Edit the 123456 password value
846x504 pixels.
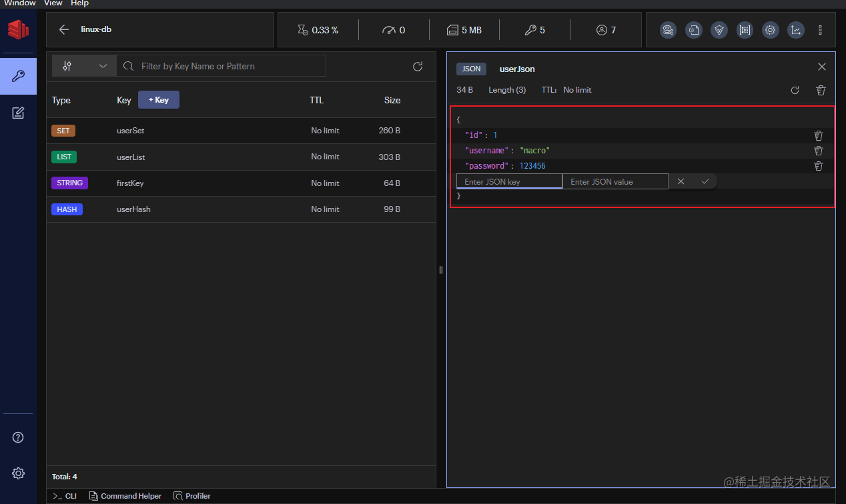pyautogui.click(x=532, y=166)
